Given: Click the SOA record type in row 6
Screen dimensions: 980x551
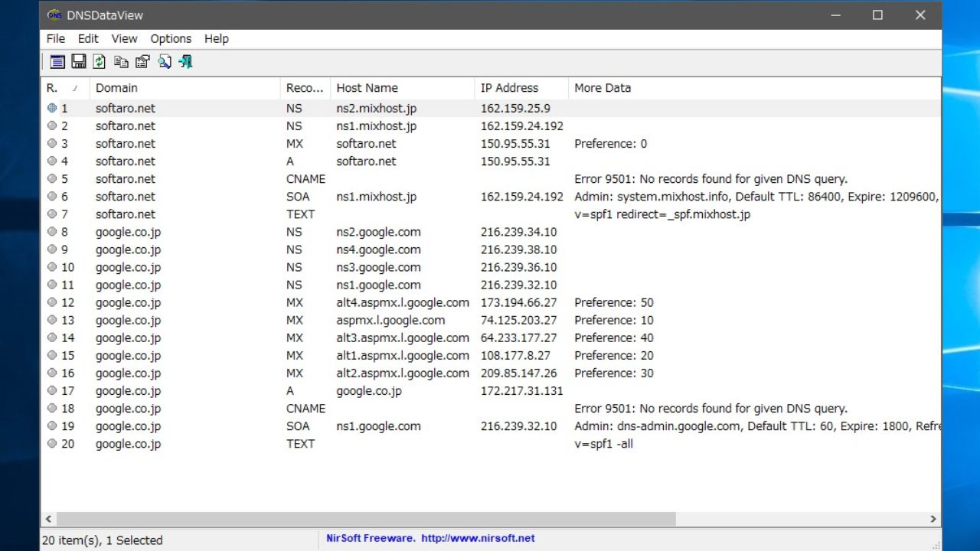Looking at the screenshot, I should click(298, 197).
